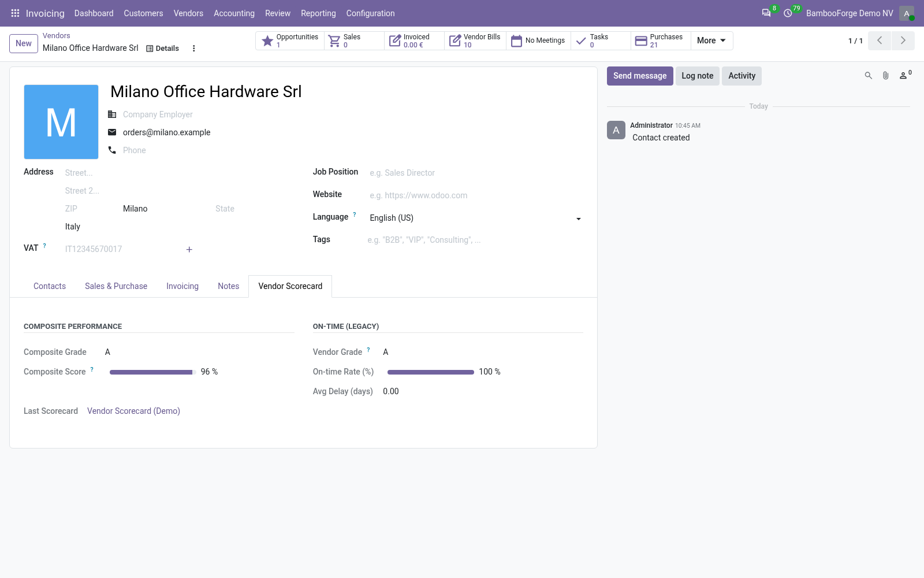Open the actions kebab menu beside Details

pos(194,49)
